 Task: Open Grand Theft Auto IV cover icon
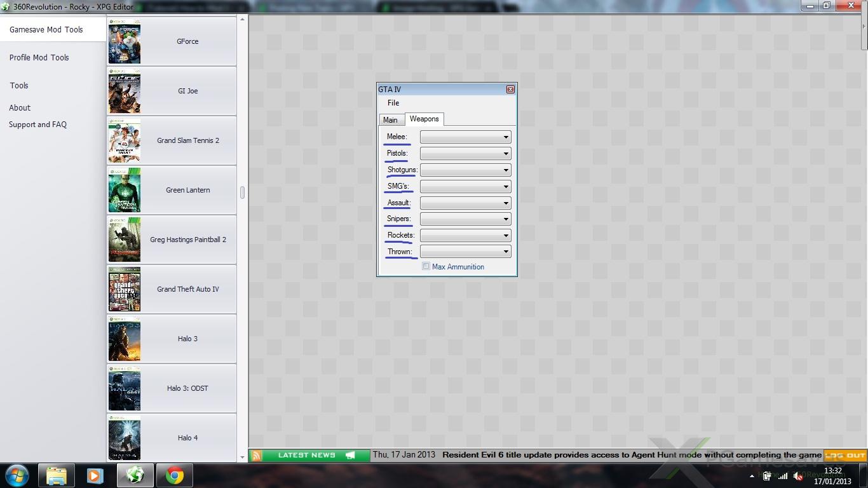(x=125, y=289)
